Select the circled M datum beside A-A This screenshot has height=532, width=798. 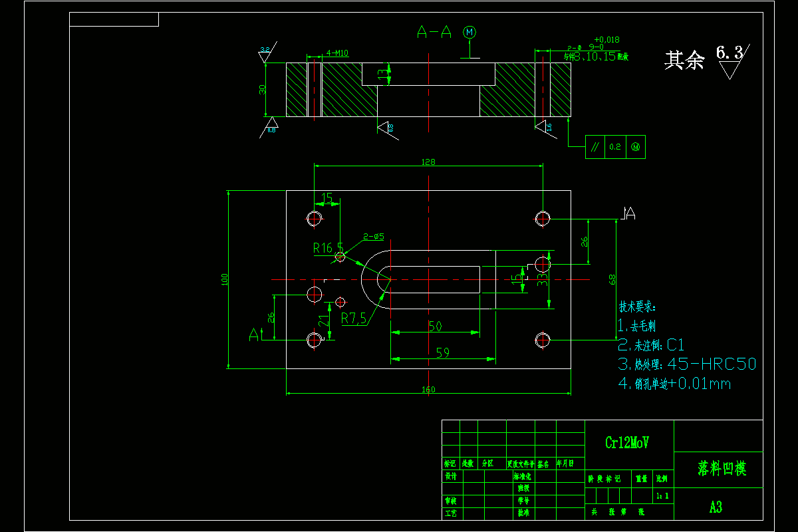(x=469, y=32)
